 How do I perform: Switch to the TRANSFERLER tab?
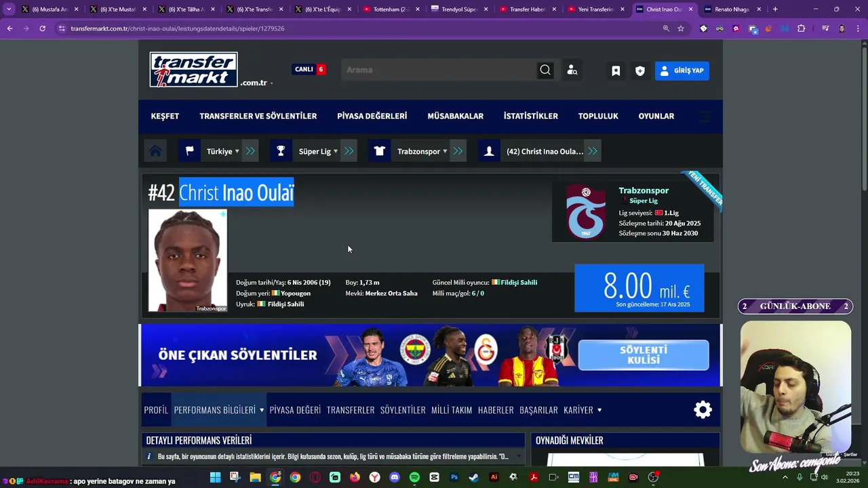(351, 410)
